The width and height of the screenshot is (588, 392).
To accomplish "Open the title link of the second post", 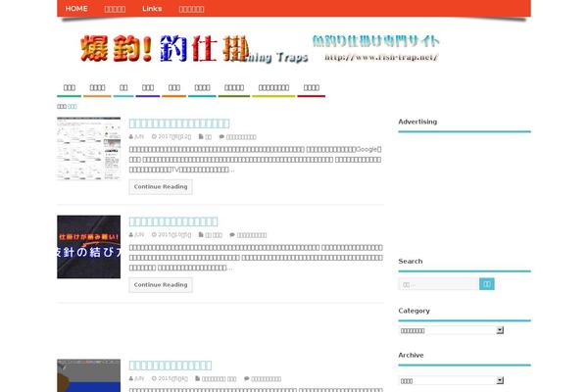I will tap(173, 221).
